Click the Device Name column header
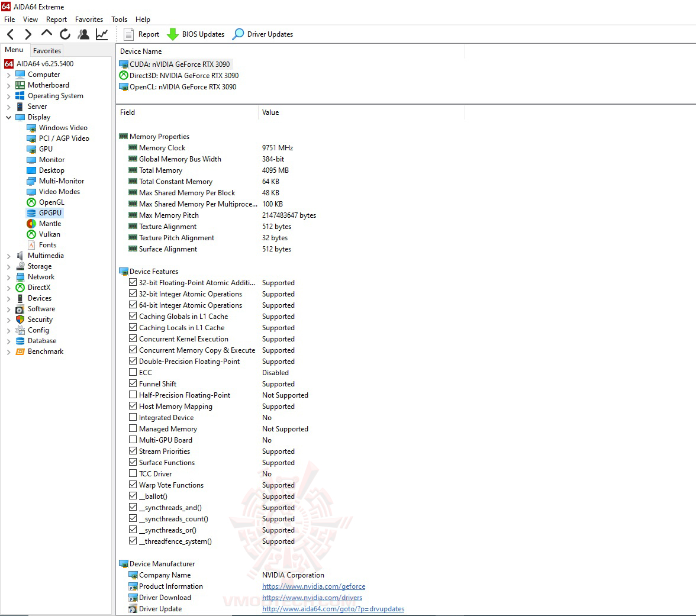 pos(290,51)
